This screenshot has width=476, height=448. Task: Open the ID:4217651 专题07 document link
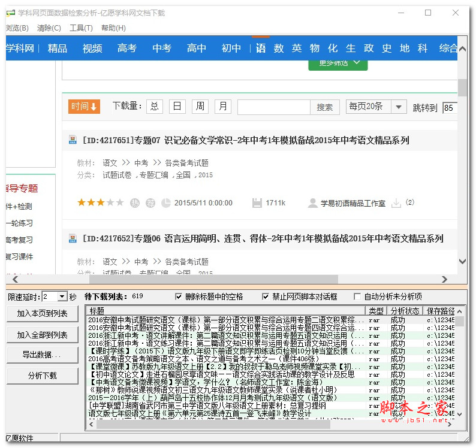246,140
